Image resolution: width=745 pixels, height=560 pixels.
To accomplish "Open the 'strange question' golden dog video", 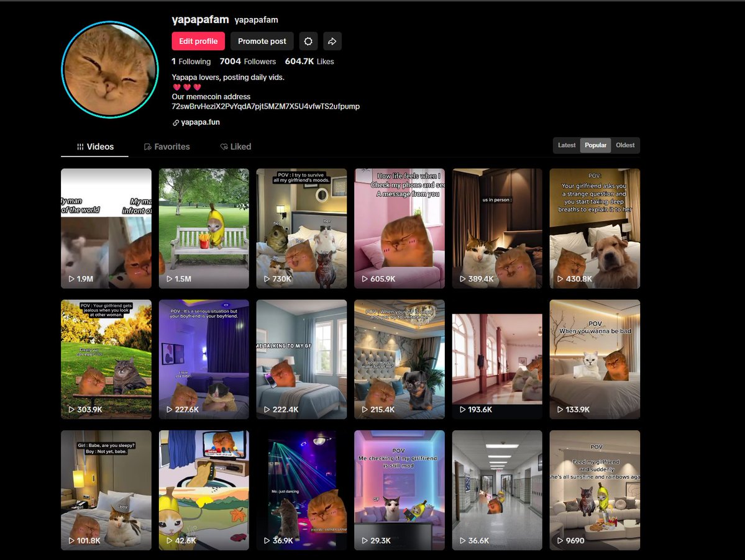I will pos(595,228).
